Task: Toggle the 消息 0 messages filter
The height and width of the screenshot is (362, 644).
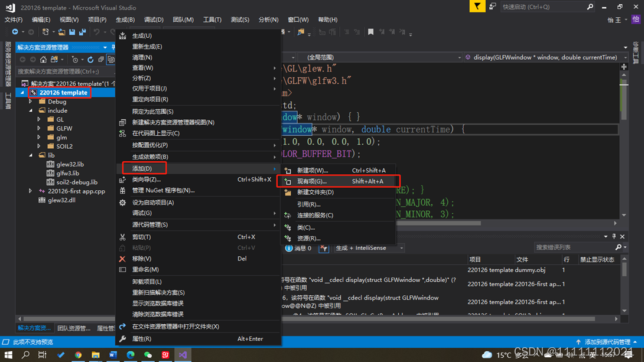Action: 298,248
